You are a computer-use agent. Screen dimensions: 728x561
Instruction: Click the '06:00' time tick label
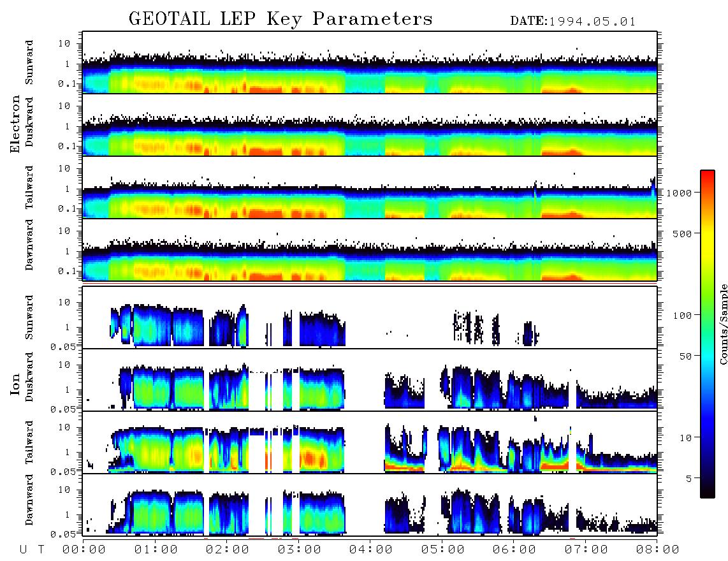click(514, 550)
